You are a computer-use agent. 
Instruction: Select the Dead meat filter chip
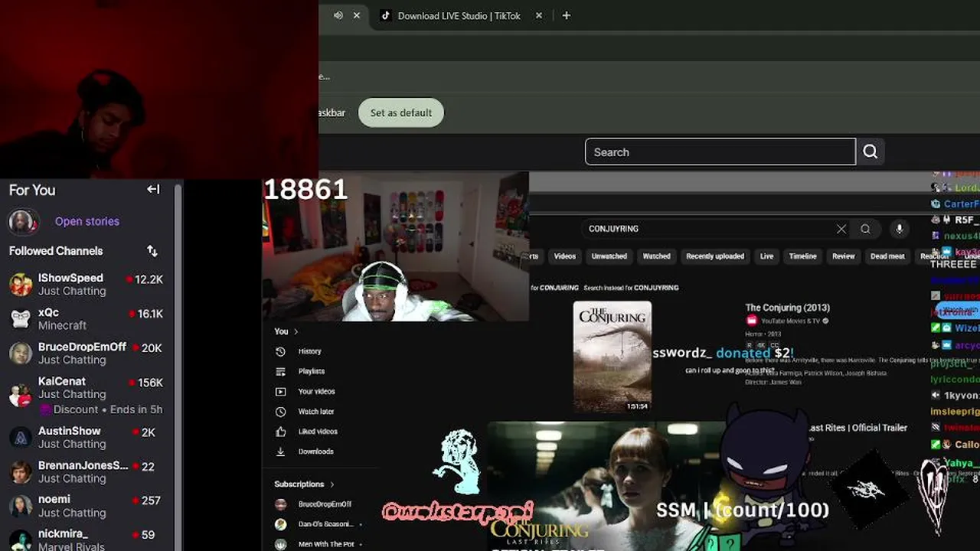click(x=887, y=256)
